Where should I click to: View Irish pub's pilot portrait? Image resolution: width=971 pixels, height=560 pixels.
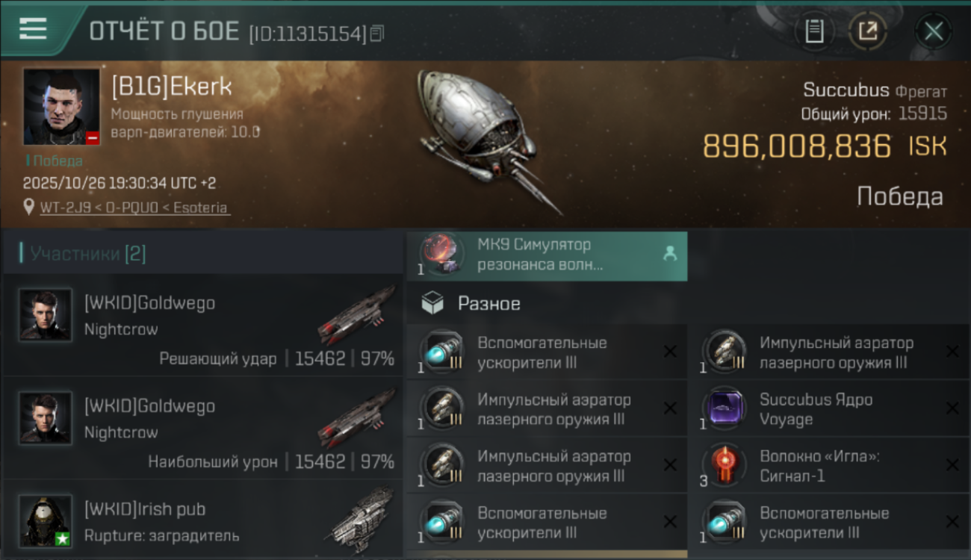(x=46, y=520)
